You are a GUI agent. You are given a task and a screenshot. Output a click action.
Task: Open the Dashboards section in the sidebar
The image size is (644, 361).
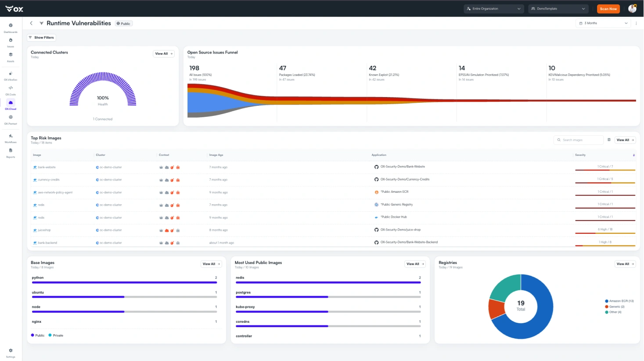coord(11,28)
